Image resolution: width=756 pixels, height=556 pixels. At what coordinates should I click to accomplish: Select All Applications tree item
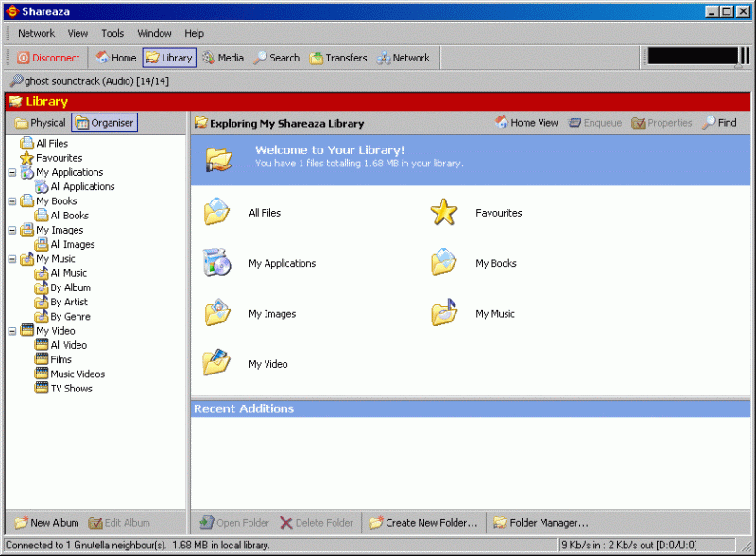(x=75, y=187)
